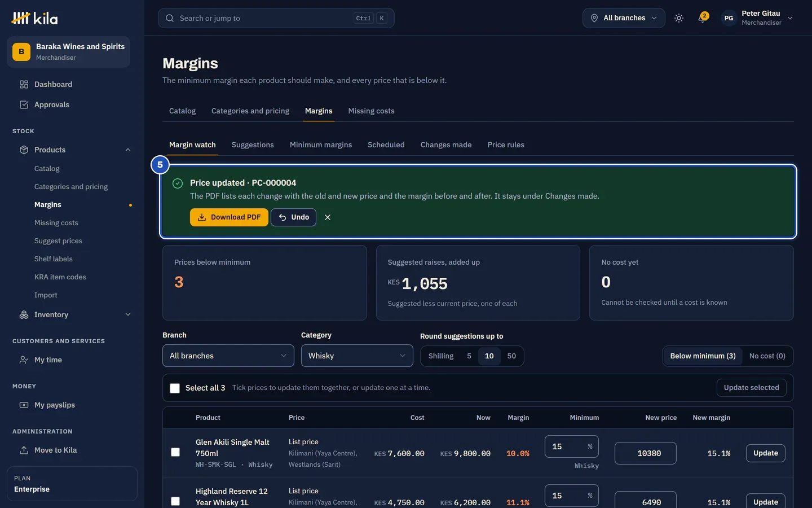
Task: Click the Baraka Wines B badge
Action: (x=21, y=52)
